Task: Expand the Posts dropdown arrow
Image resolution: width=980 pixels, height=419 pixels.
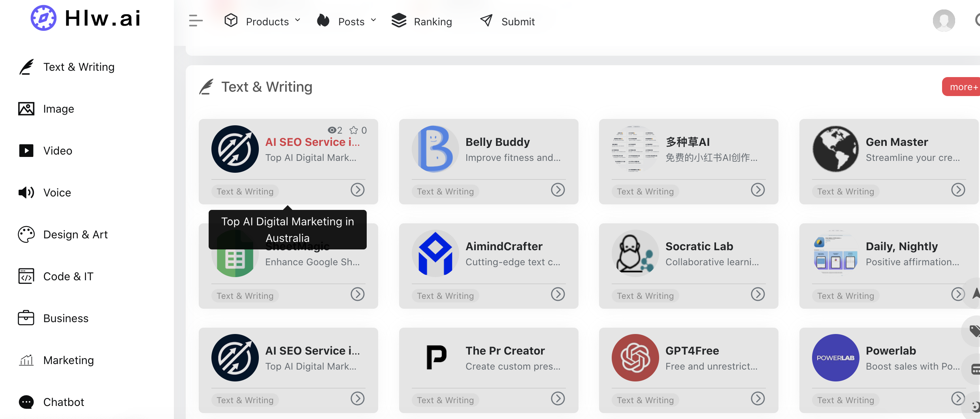Action: 373,20
